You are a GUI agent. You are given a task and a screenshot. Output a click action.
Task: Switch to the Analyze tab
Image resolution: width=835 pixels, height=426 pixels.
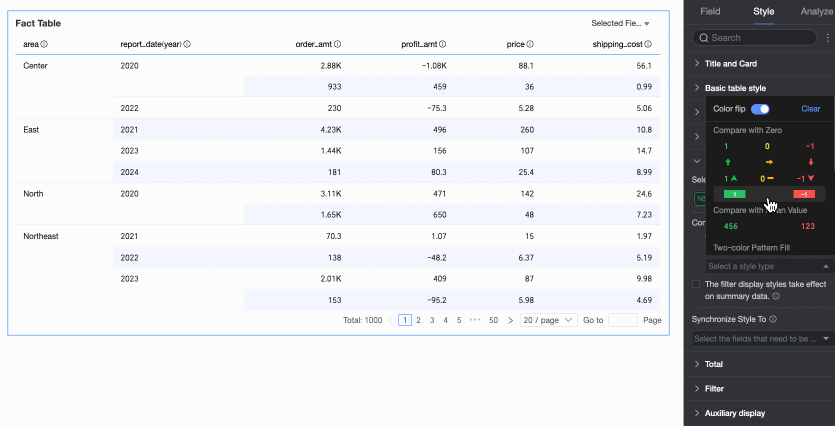pyautogui.click(x=816, y=12)
